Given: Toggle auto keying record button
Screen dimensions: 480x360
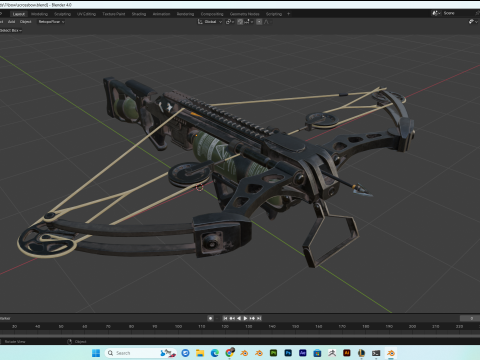Looking at the screenshot, I should [210, 318].
